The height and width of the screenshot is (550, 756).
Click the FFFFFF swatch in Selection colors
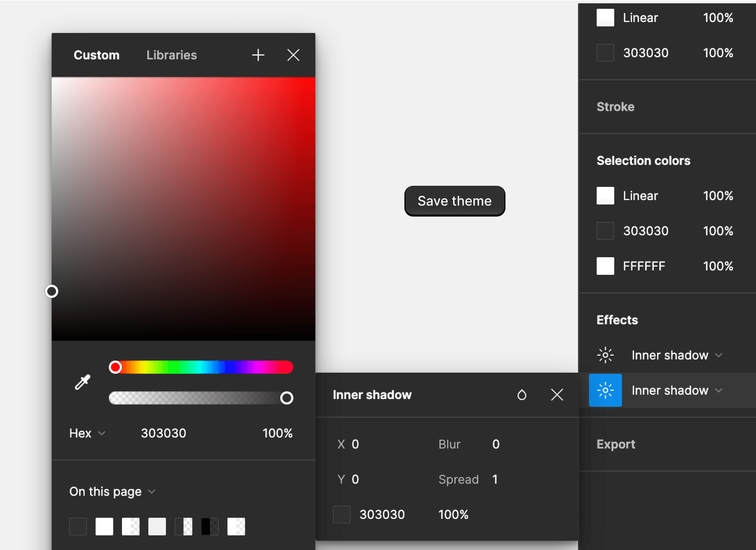point(605,266)
